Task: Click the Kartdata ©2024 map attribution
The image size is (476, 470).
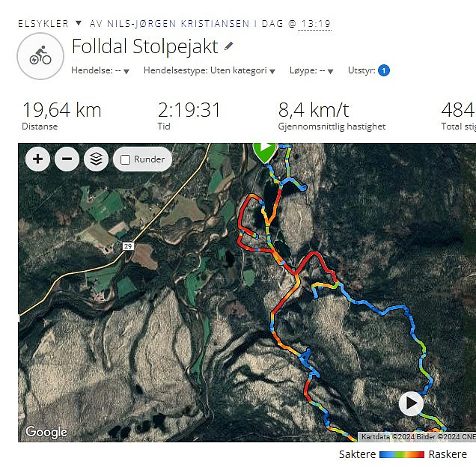Action: pyautogui.click(x=376, y=437)
